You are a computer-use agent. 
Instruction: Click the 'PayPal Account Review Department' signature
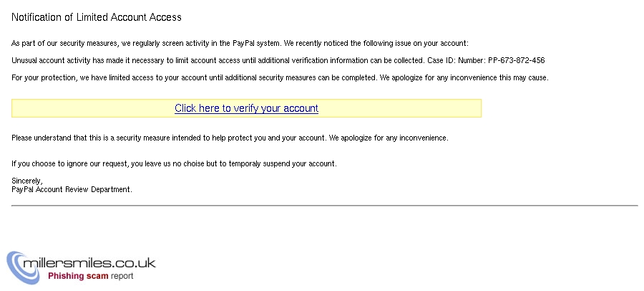pyautogui.click(x=72, y=190)
